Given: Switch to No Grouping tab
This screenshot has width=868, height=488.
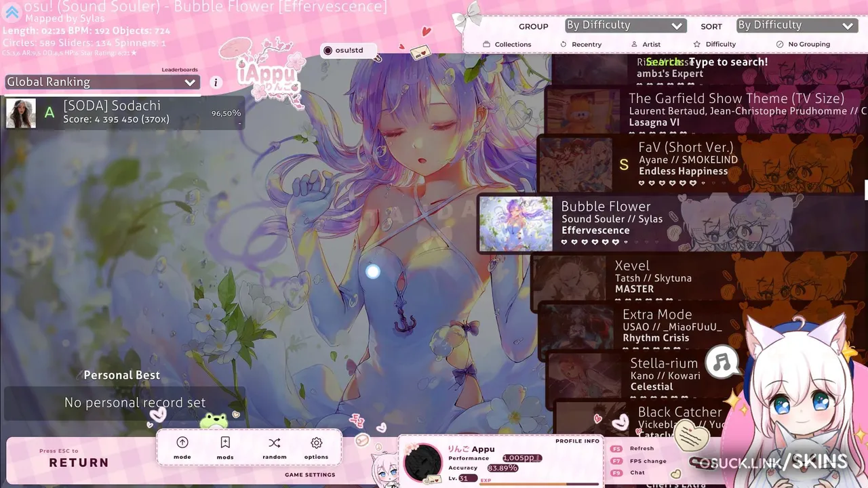Looking at the screenshot, I should pos(803,44).
